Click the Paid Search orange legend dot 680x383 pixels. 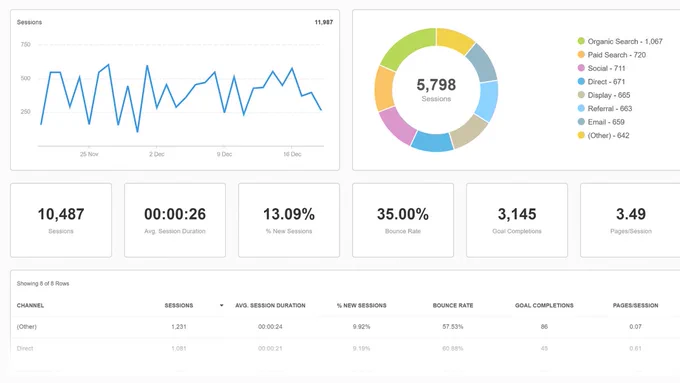coord(581,55)
